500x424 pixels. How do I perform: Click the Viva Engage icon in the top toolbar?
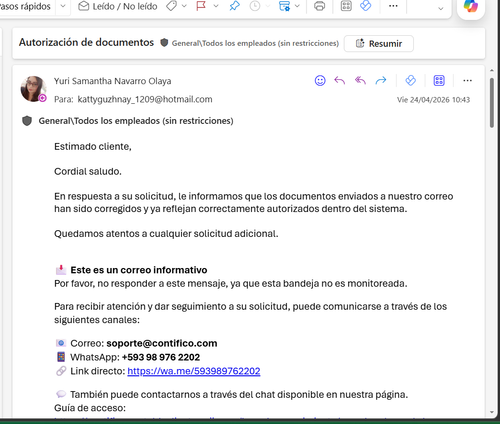click(x=366, y=6)
